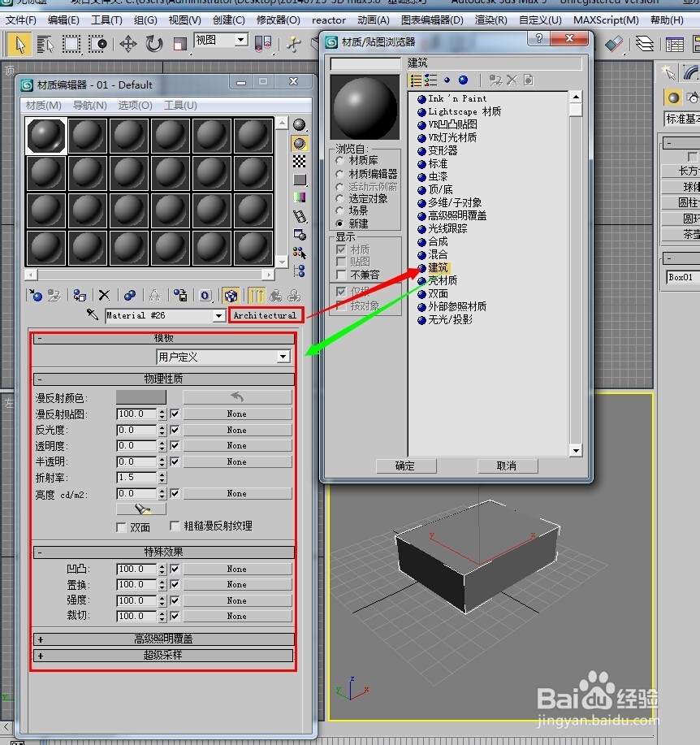Open the MAXScript(M) menu

[x=606, y=20]
